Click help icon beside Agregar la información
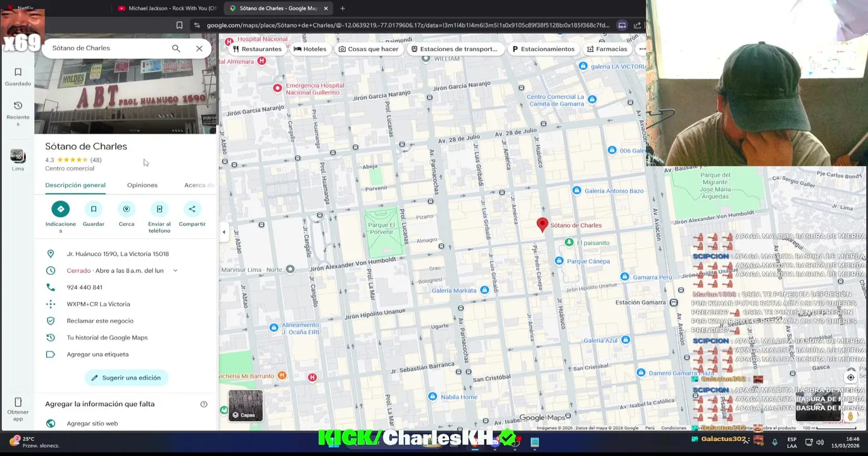The height and width of the screenshot is (456, 868). click(204, 404)
